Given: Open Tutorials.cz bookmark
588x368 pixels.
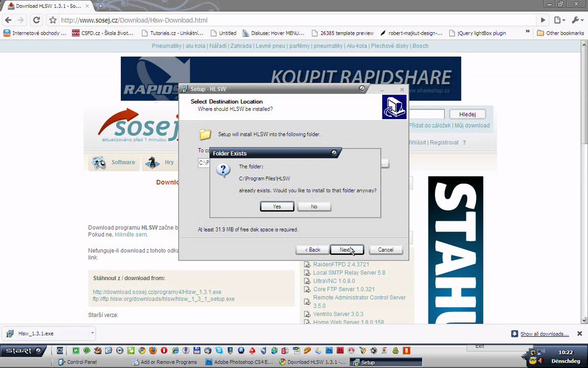Looking at the screenshot, I should [x=173, y=33].
